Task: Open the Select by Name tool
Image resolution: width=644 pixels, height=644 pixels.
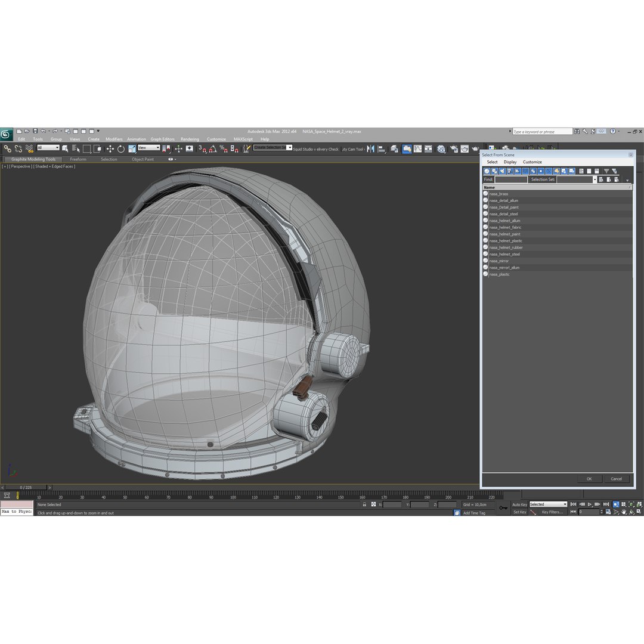Action: [x=76, y=148]
